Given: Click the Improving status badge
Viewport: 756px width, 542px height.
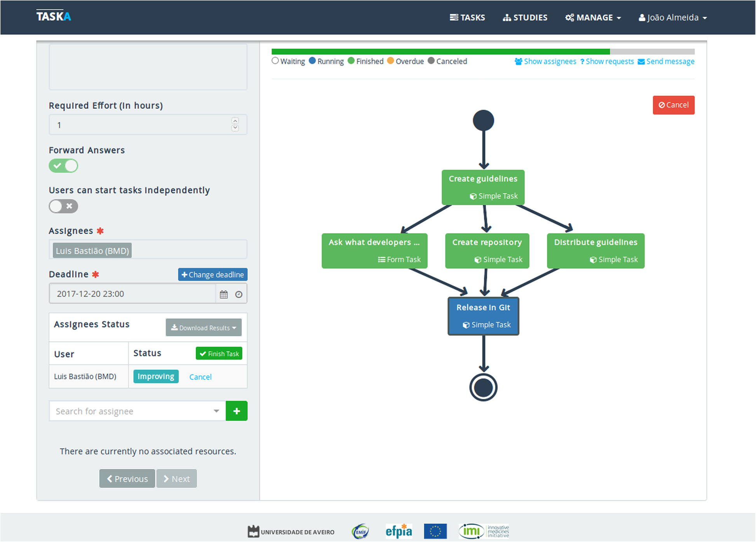Looking at the screenshot, I should tap(156, 376).
